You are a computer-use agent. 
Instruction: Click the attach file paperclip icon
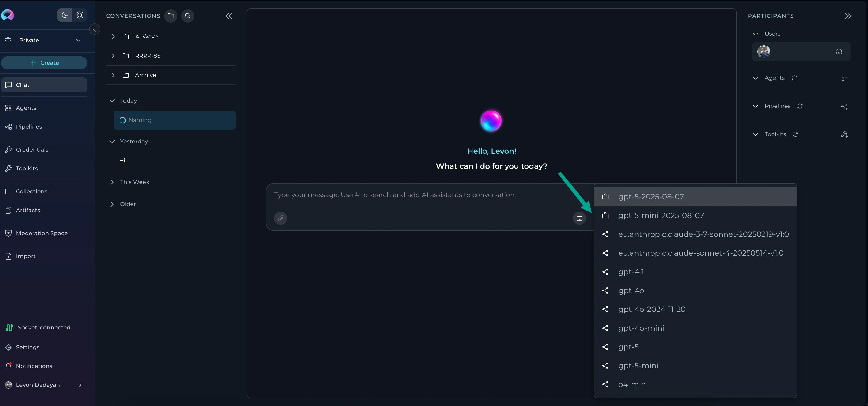pyautogui.click(x=280, y=218)
